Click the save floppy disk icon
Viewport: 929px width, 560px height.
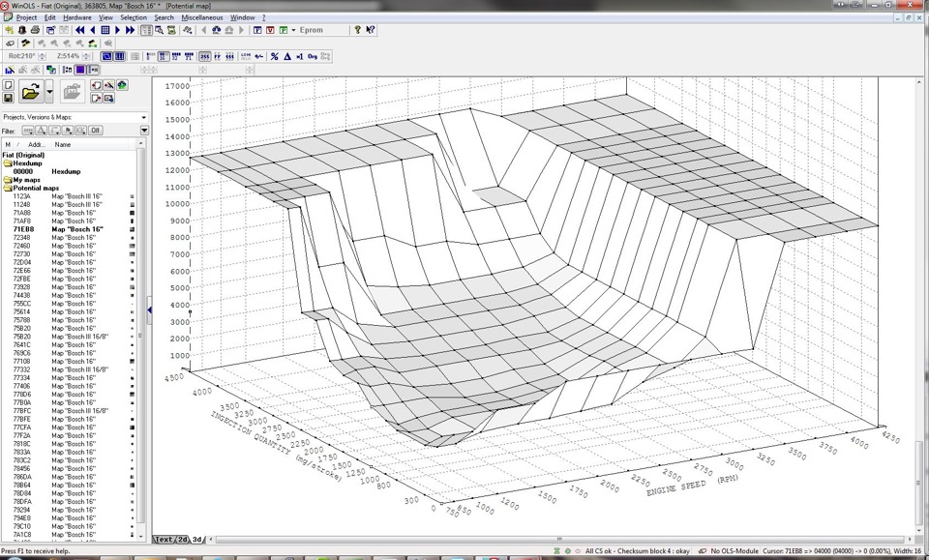pos(9,98)
